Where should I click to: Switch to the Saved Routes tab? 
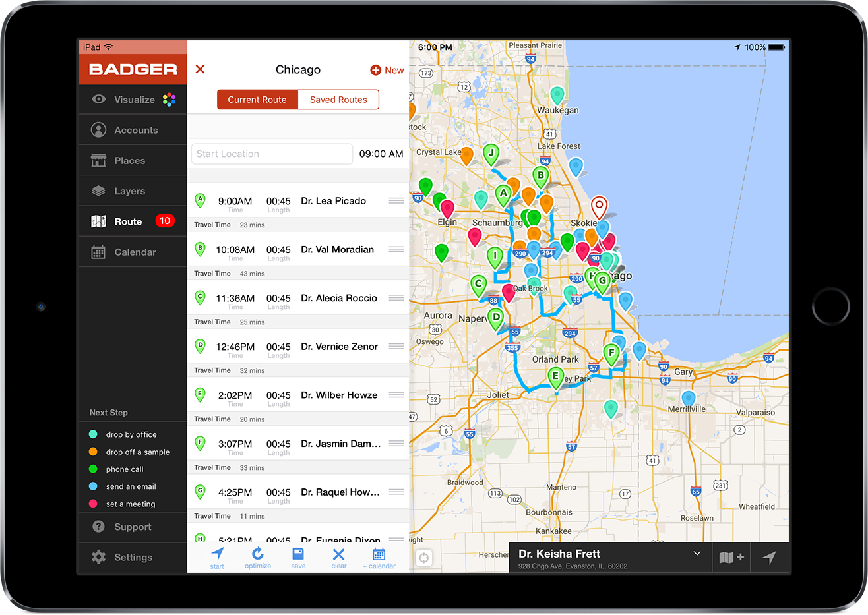coord(338,100)
